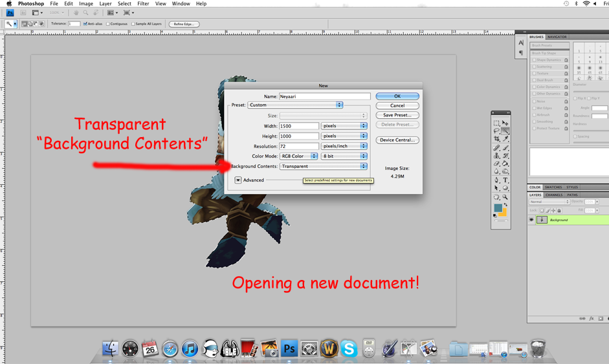Open the Filter menu
This screenshot has width=609, height=364.
point(143,4)
